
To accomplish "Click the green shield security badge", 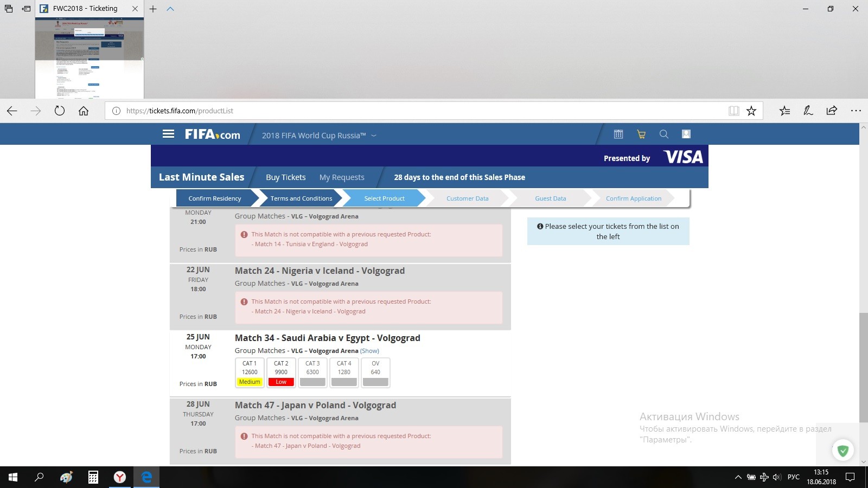I will pyautogui.click(x=843, y=450).
